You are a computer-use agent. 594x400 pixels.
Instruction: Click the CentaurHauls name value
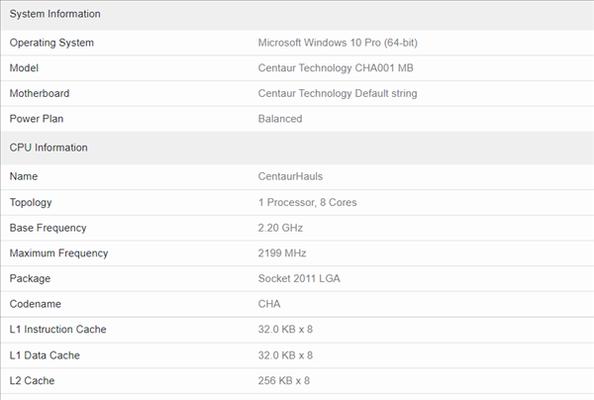290,176
